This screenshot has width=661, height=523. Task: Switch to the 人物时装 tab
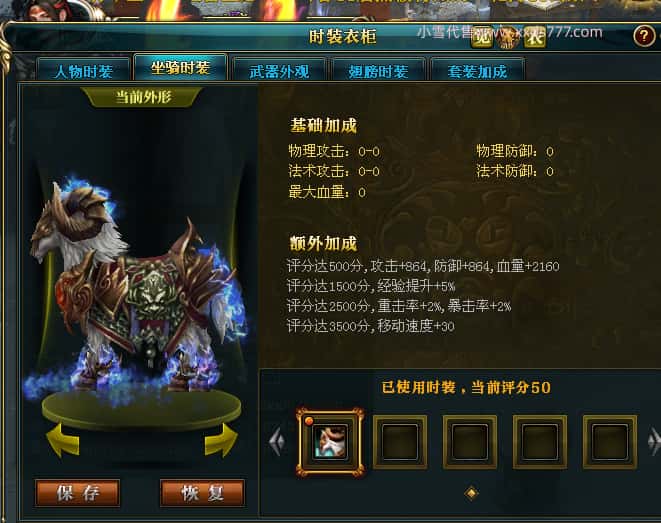[83, 71]
